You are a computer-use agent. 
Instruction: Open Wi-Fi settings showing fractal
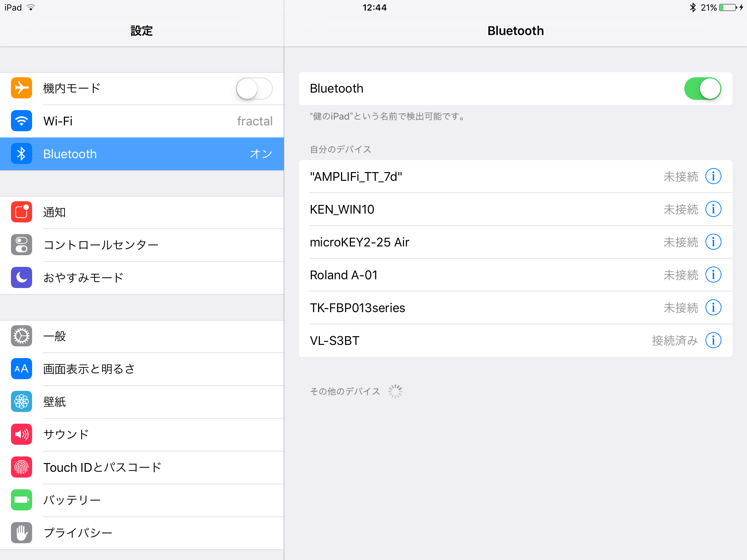tap(142, 121)
